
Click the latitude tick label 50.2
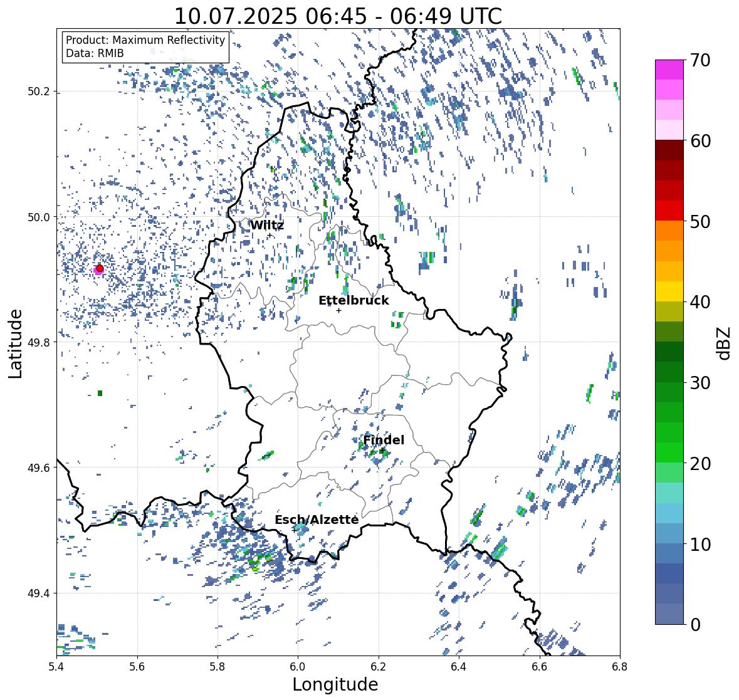click(x=39, y=91)
